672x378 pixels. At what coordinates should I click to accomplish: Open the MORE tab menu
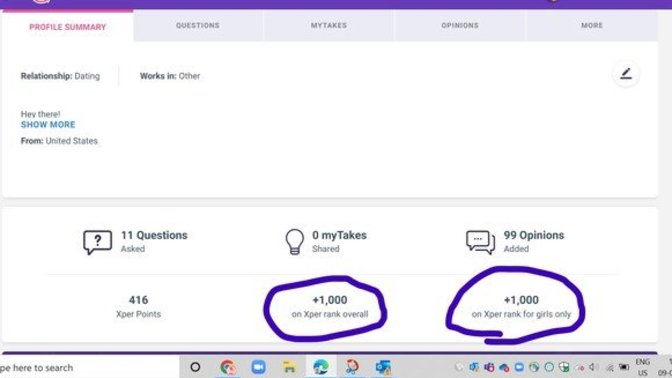[592, 26]
